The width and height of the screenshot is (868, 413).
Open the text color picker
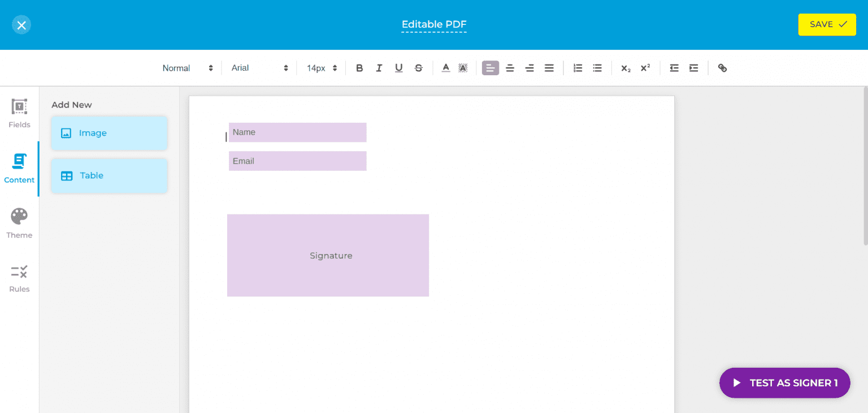point(445,68)
